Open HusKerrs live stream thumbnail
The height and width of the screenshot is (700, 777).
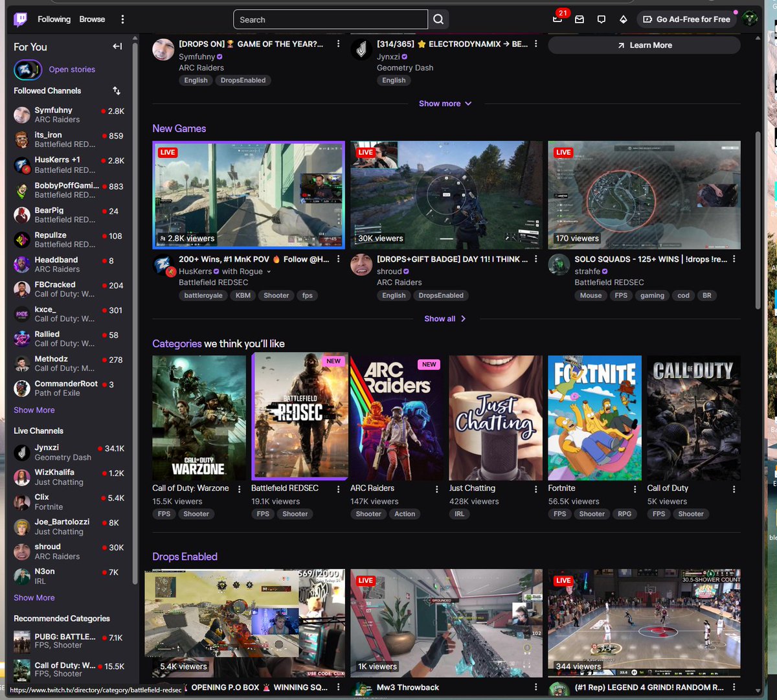click(x=249, y=195)
